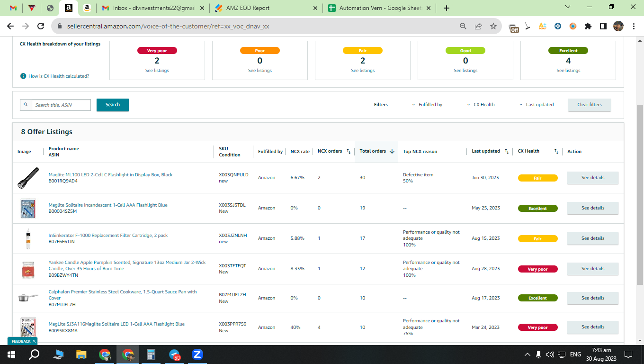Open the Chrome profile avatar
The height and width of the screenshot is (364, 644).
tap(618, 26)
